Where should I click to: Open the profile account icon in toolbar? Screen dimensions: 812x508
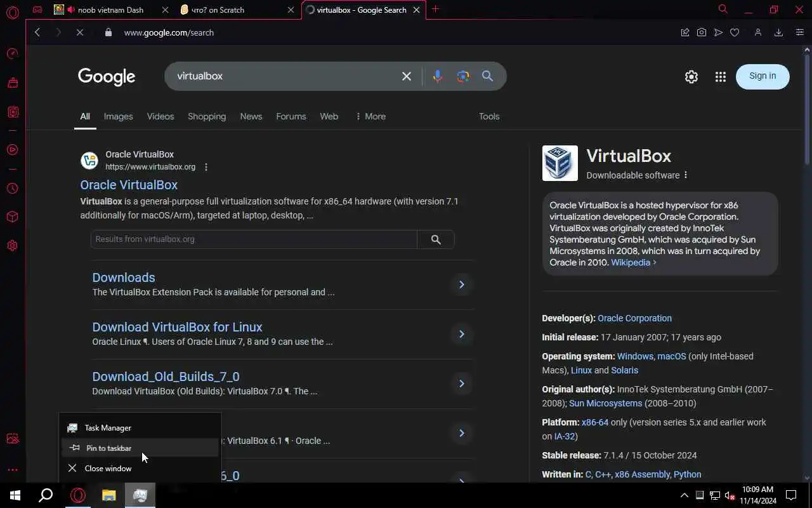pos(757,32)
